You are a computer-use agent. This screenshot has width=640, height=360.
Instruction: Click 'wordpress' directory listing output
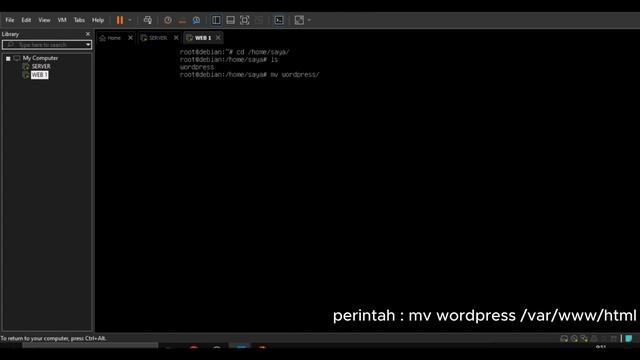197,67
